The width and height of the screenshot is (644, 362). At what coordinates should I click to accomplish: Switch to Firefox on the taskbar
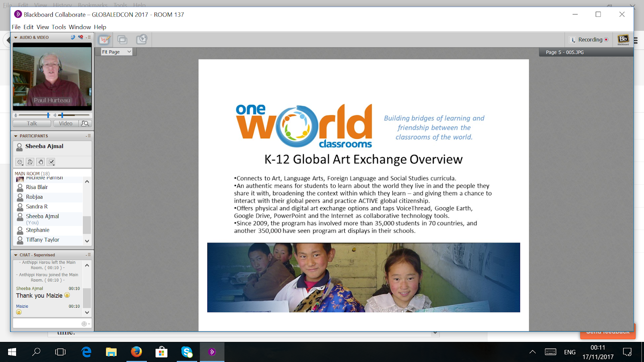[136, 352]
